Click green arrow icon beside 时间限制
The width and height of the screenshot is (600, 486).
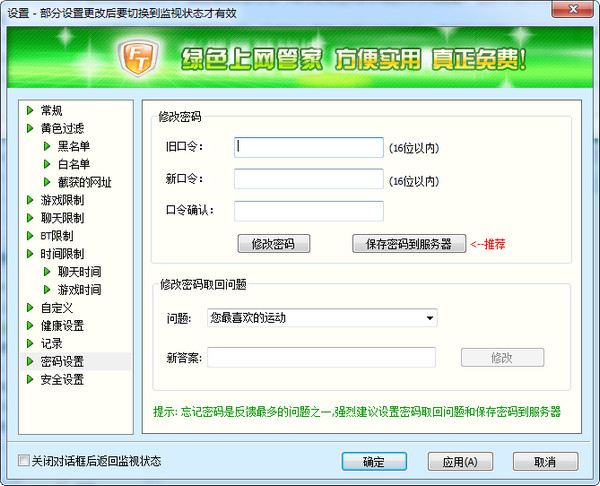tap(30, 254)
